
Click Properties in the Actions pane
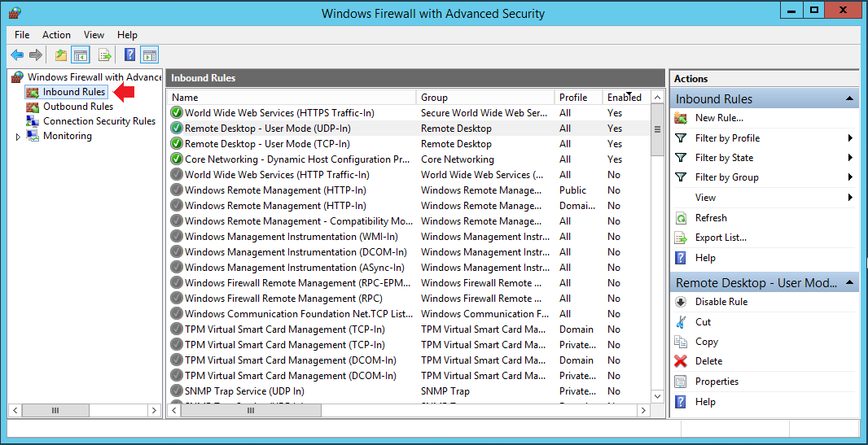(717, 382)
